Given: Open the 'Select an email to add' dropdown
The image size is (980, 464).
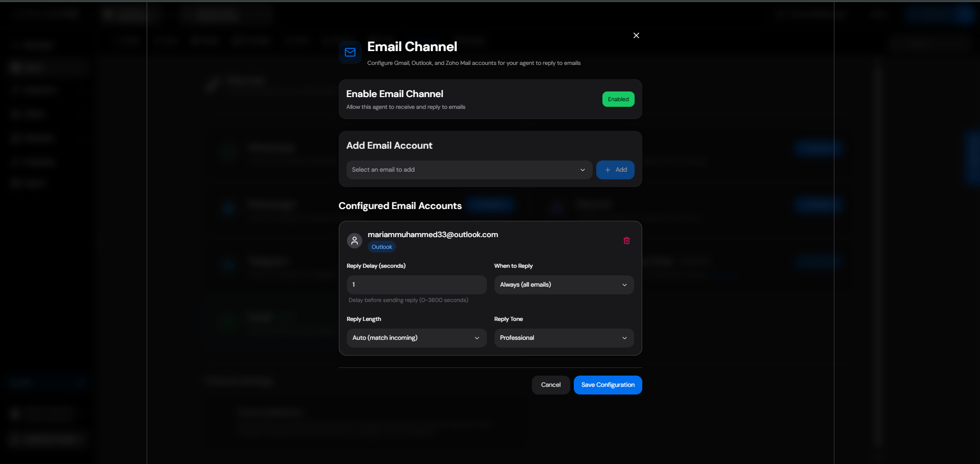Looking at the screenshot, I should (469, 170).
